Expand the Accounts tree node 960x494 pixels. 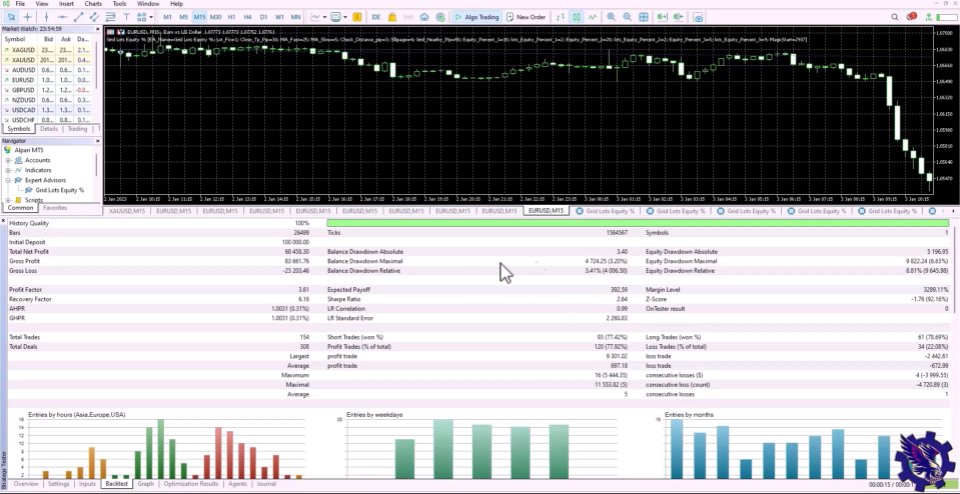(9, 160)
